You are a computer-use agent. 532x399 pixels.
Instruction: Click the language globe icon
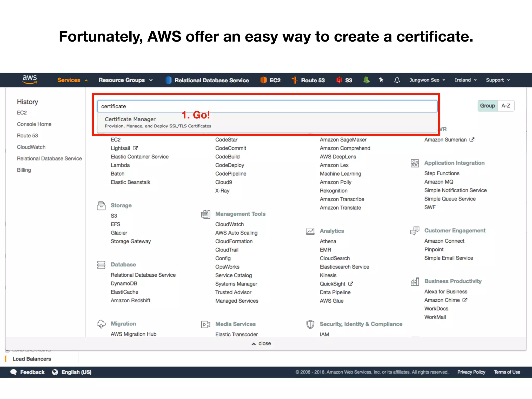[55, 372]
